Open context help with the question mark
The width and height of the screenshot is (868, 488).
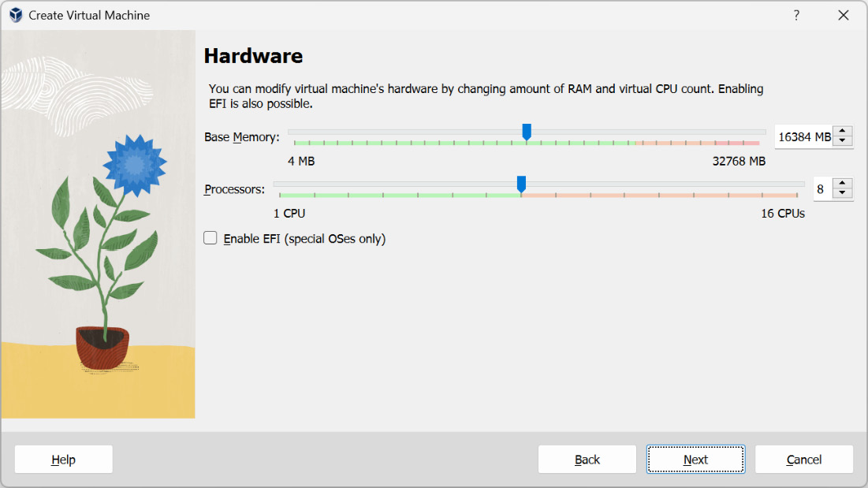[x=796, y=15]
